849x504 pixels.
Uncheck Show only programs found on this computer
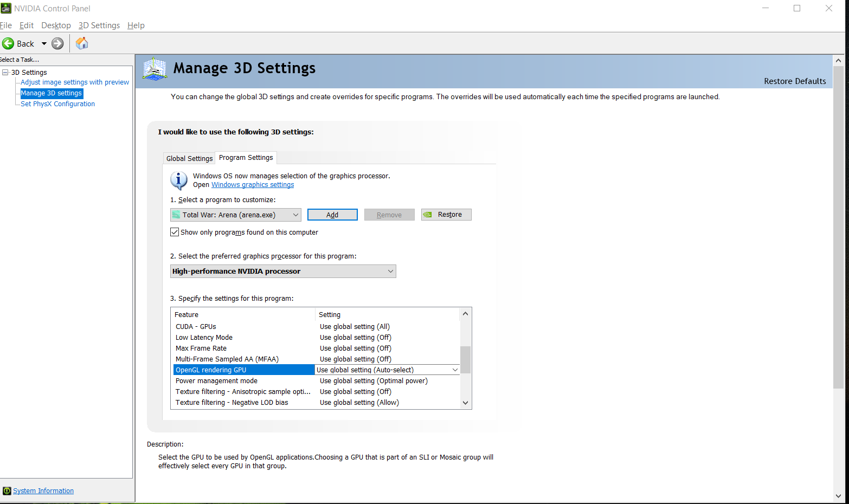coord(175,232)
